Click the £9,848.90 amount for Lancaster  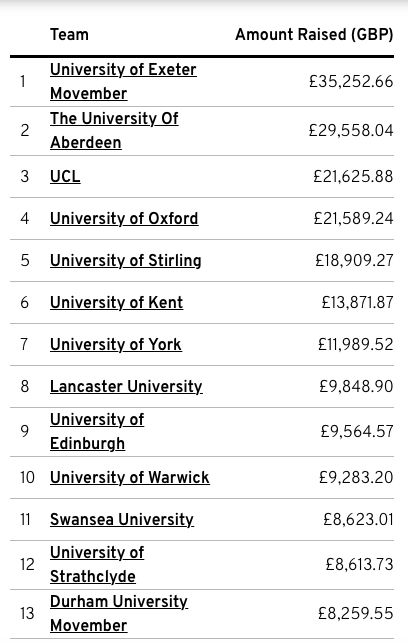[356, 386]
